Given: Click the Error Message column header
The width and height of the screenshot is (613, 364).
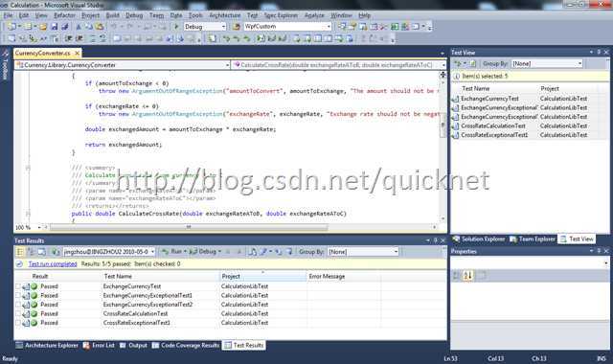Looking at the screenshot, I should [x=344, y=277].
